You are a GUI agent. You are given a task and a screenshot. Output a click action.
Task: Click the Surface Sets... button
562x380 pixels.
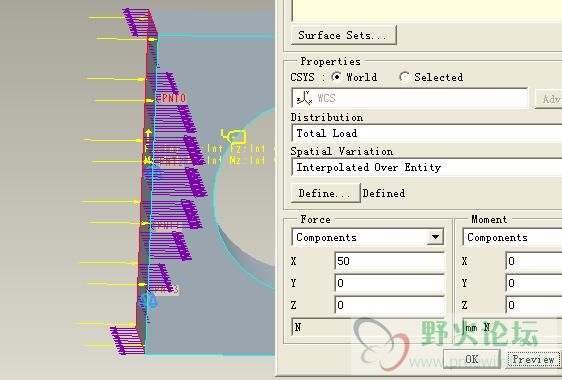coord(343,35)
